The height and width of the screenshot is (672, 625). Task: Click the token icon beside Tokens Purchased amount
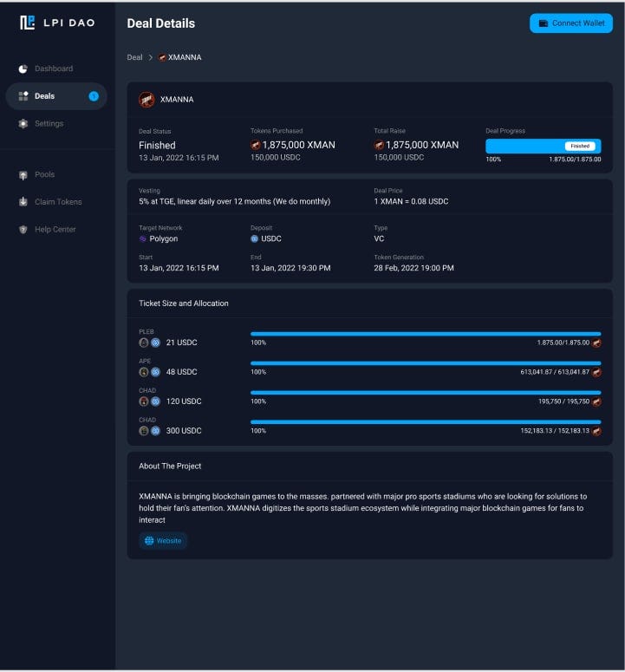point(256,145)
